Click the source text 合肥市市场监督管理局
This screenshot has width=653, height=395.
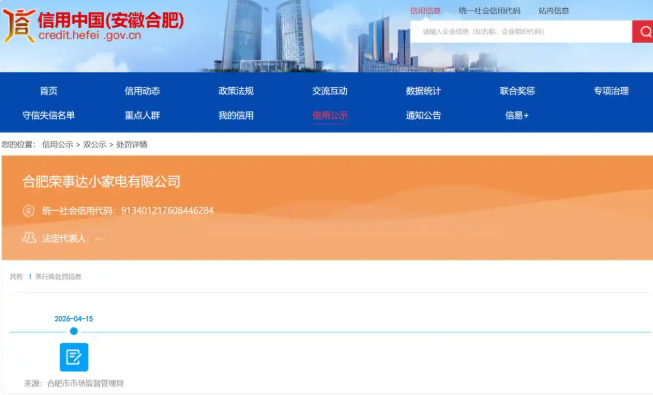[85, 383]
